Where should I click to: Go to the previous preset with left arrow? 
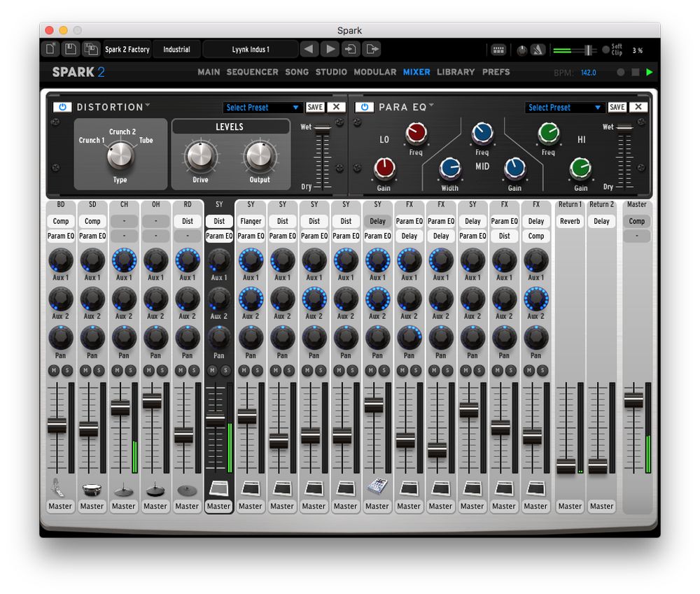coord(309,49)
